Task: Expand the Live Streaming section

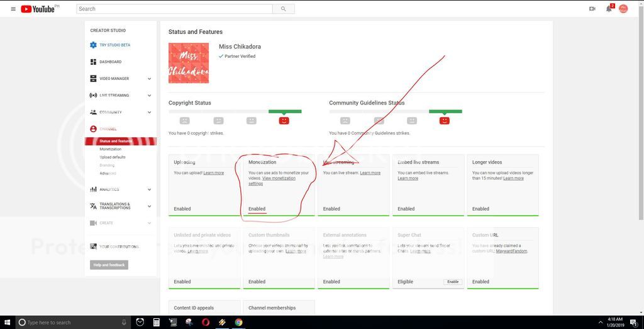Action: coord(149,96)
